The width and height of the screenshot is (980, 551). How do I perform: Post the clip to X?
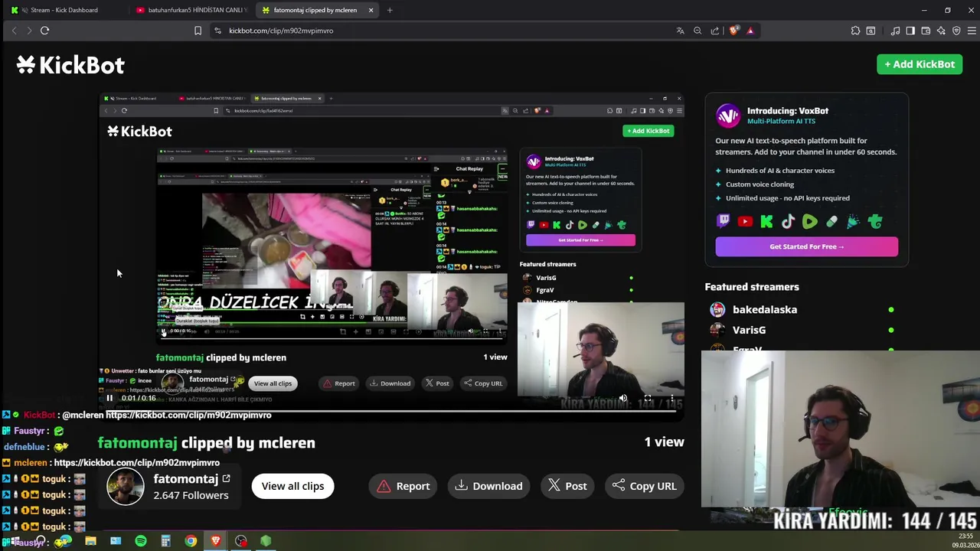[567, 486]
